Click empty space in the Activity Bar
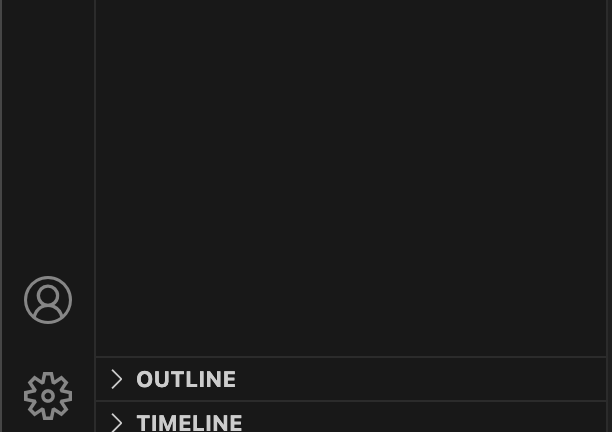Screen dimensions: 612x432 pos(48,130)
